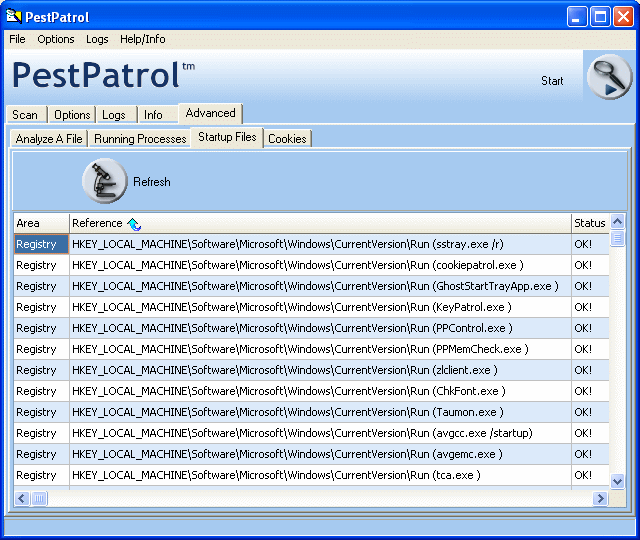Click OK! status for cookiepatrol.exe row
Screen dimensions: 640x540
(590, 265)
